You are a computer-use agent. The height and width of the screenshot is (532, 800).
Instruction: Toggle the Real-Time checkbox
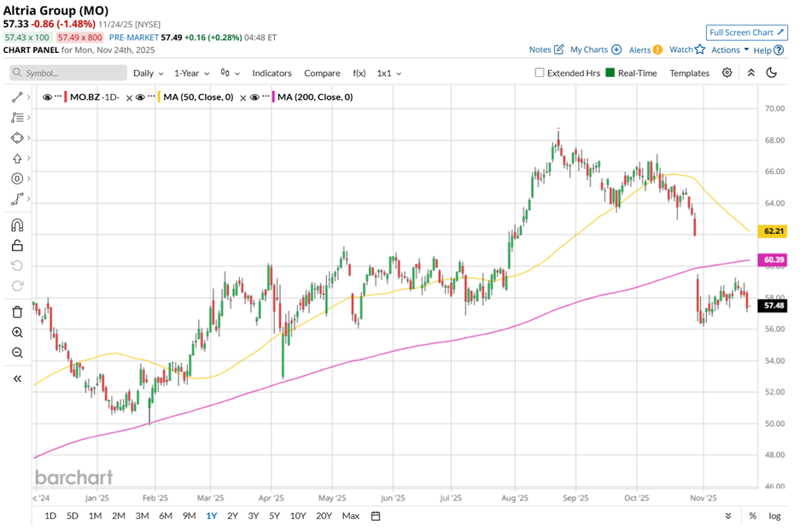(610, 73)
